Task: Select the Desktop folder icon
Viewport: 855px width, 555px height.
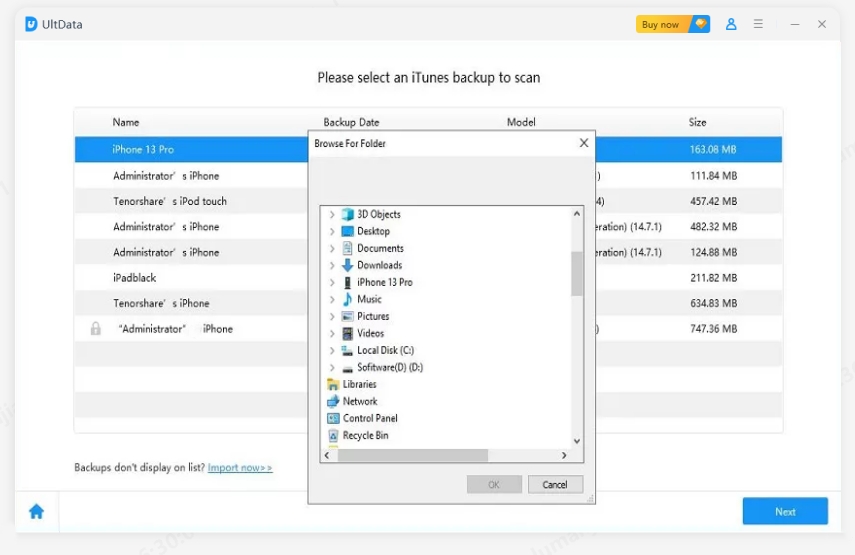Action: (347, 231)
